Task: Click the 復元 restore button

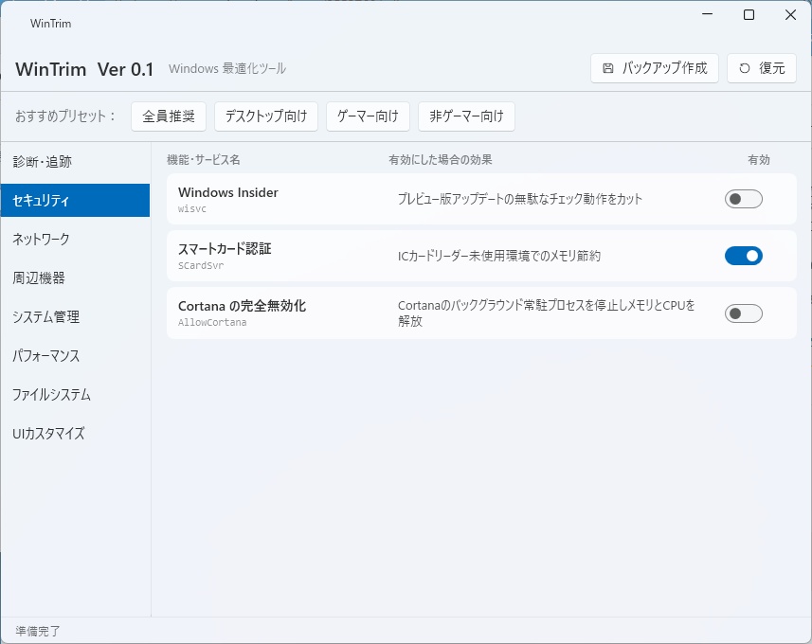Action: pos(761,68)
